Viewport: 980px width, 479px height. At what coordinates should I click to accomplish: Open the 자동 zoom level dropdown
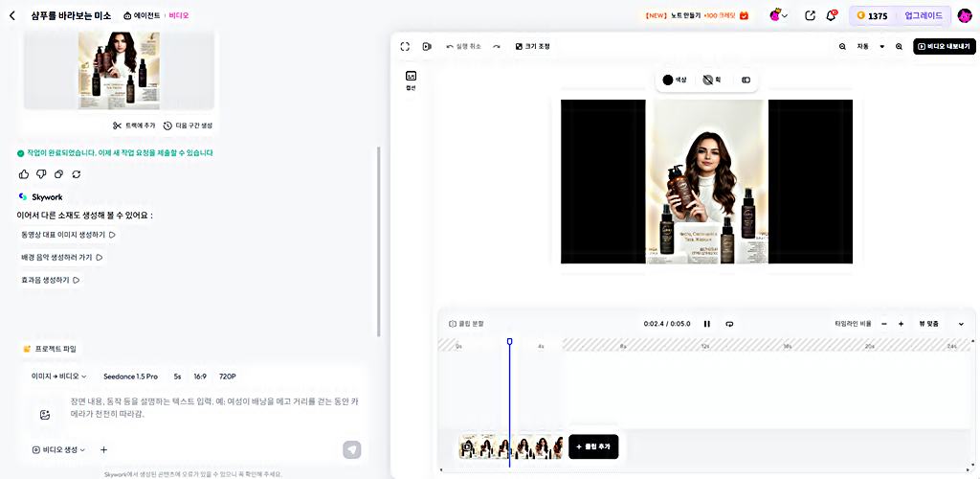871,46
